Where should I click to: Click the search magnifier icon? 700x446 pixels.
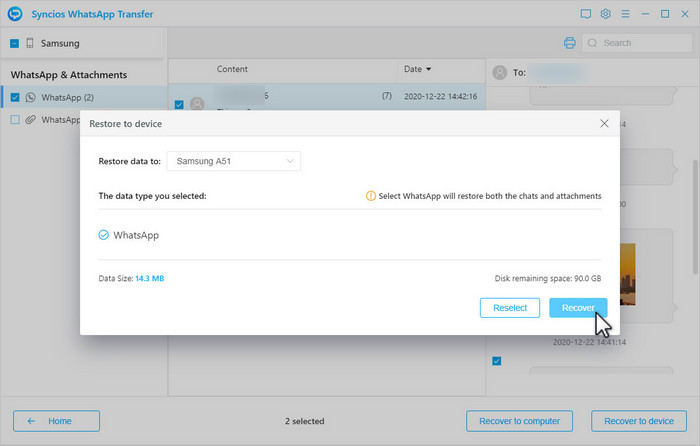click(592, 43)
